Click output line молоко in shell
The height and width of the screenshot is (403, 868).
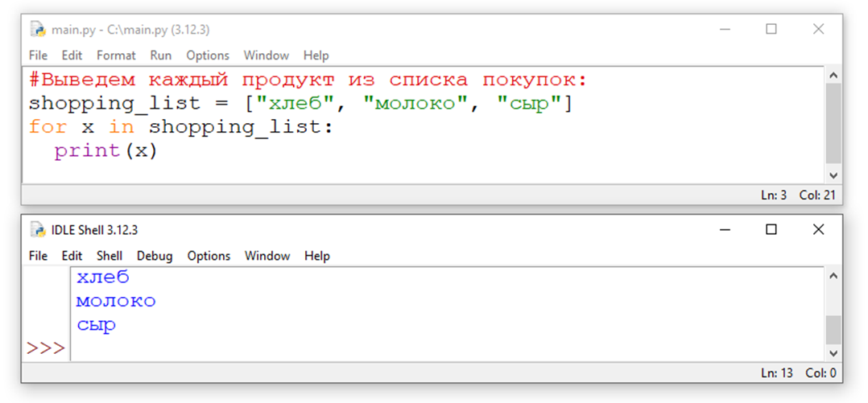(116, 302)
